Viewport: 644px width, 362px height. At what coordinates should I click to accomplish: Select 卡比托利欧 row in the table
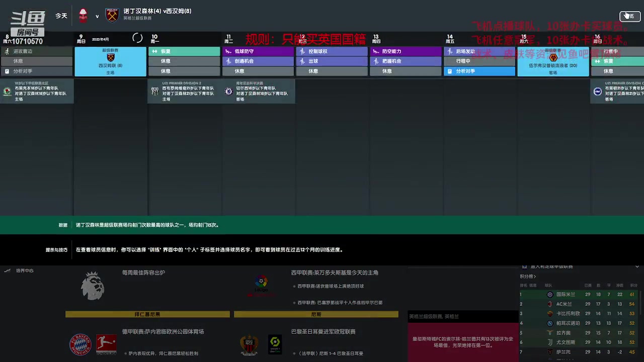tap(579, 314)
